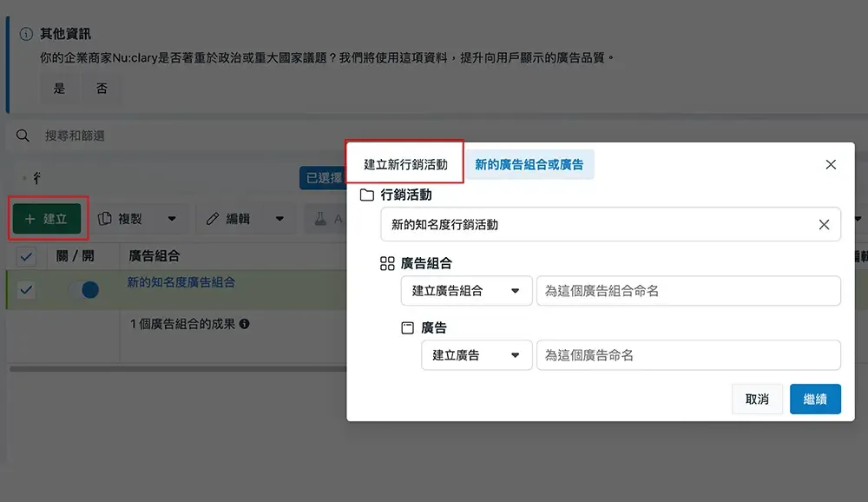The height and width of the screenshot is (502, 868).
Task: Toggle the header select-all checkbox
Action: pos(26,256)
